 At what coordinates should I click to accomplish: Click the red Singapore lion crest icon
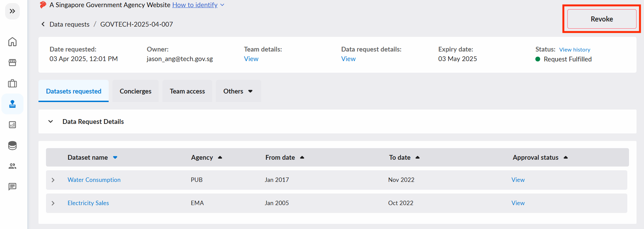coord(43,5)
